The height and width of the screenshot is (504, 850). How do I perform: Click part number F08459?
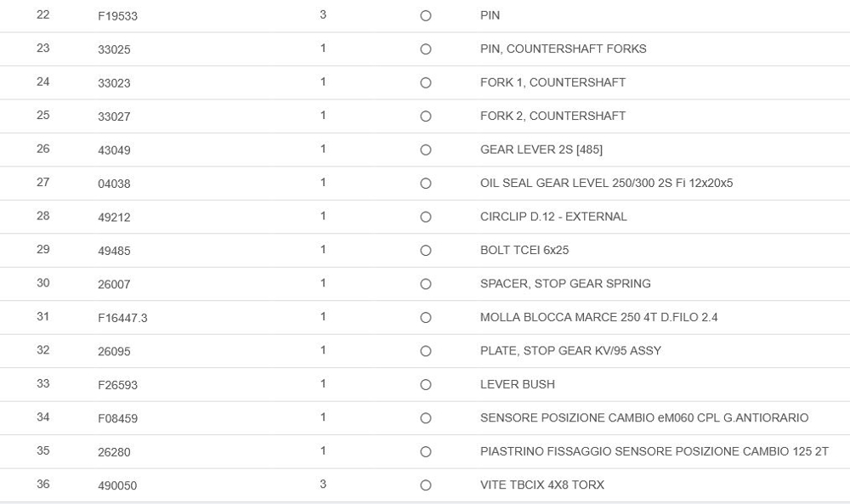117,418
